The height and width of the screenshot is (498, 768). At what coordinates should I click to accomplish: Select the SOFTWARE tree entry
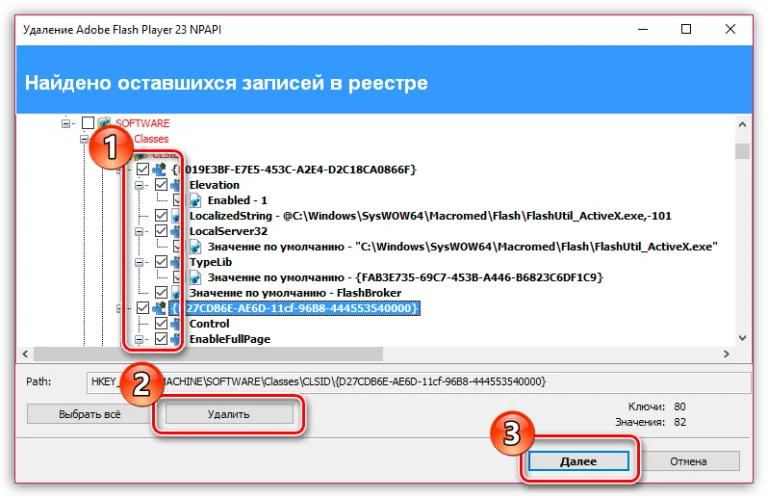click(143, 123)
